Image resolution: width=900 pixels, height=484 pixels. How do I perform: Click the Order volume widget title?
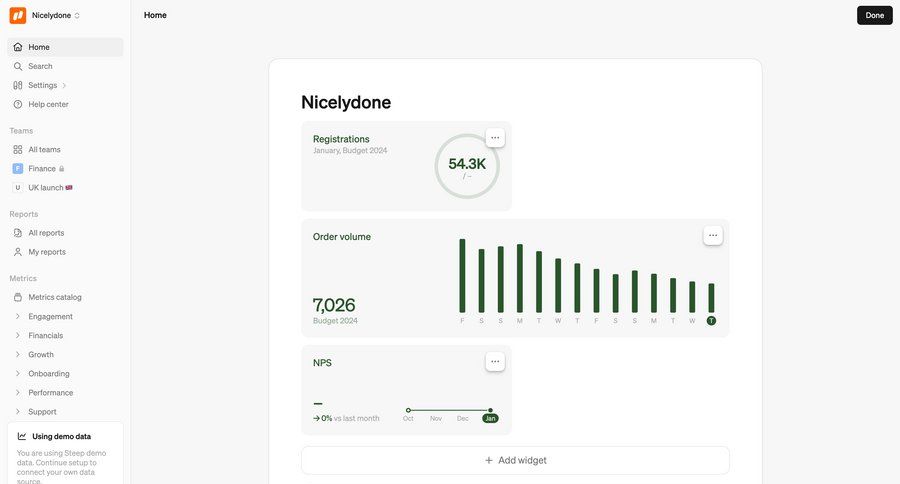342,237
